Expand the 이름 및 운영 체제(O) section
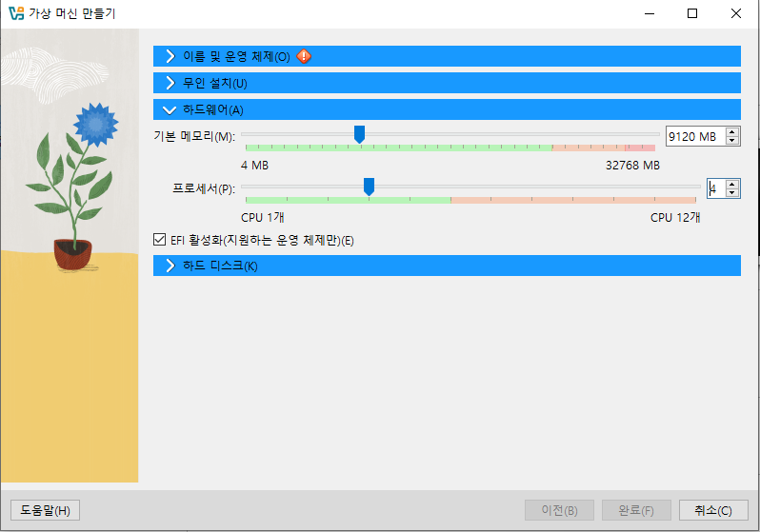Image resolution: width=760 pixels, height=532 pixels. (447, 56)
